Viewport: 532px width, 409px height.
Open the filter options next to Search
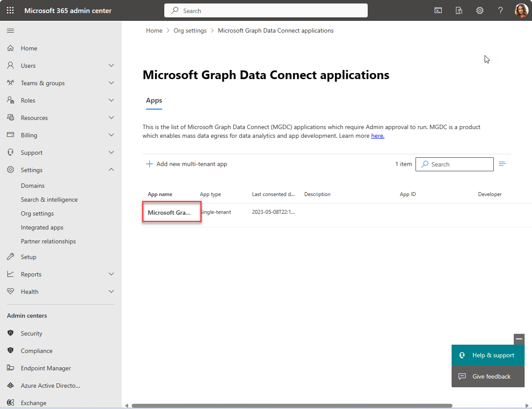(502, 164)
